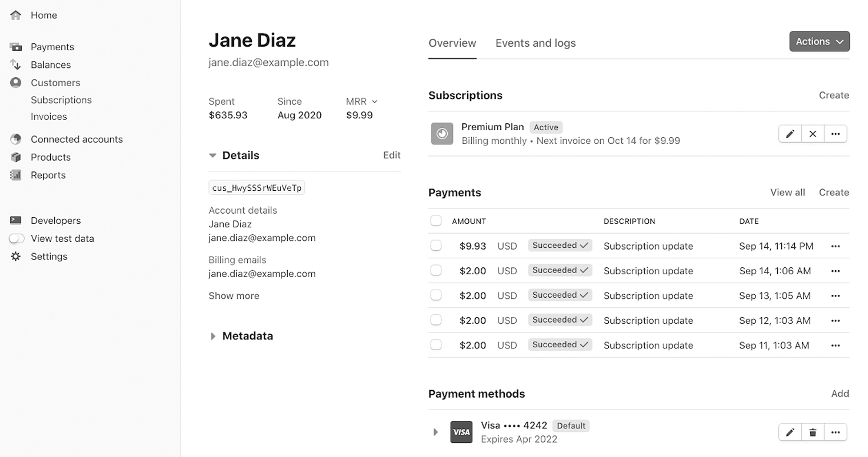Screen dimensions: 868x457
Task: Open the Actions dropdown
Action: pyautogui.click(x=819, y=41)
